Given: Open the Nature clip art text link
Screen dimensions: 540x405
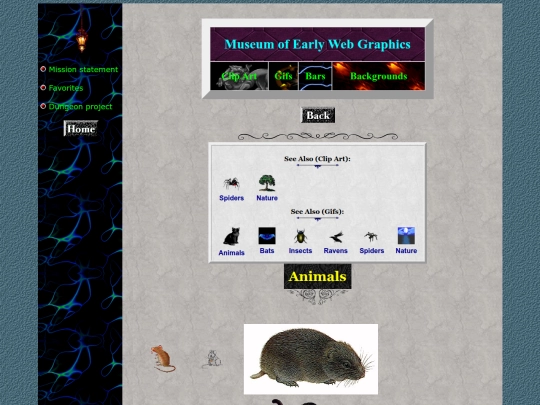Looking at the screenshot, I should point(267,198).
